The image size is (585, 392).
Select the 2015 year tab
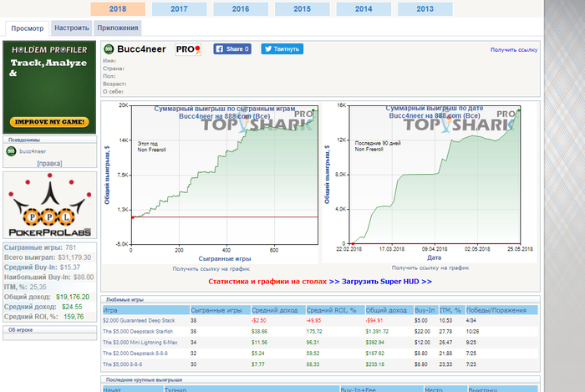pyautogui.click(x=303, y=9)
